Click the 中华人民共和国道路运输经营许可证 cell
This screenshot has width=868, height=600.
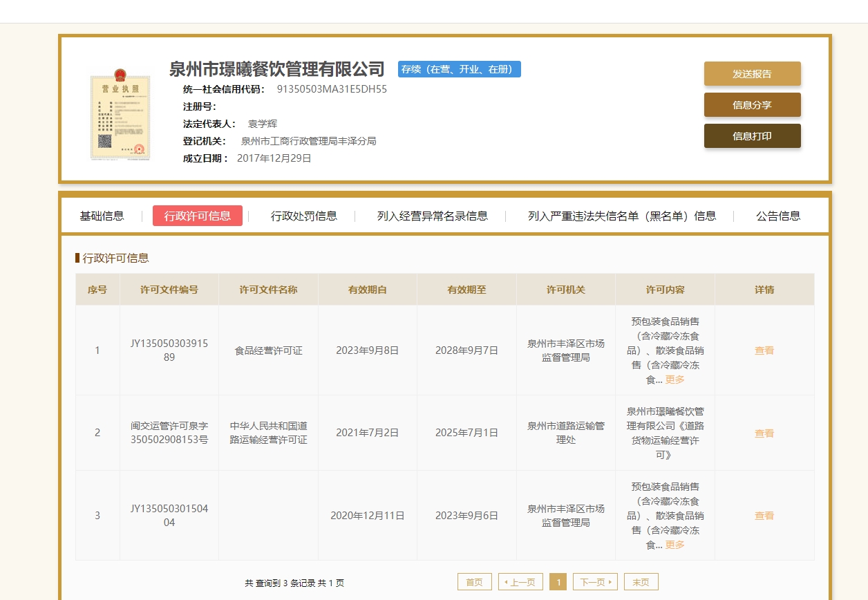(x=269, y=433)
